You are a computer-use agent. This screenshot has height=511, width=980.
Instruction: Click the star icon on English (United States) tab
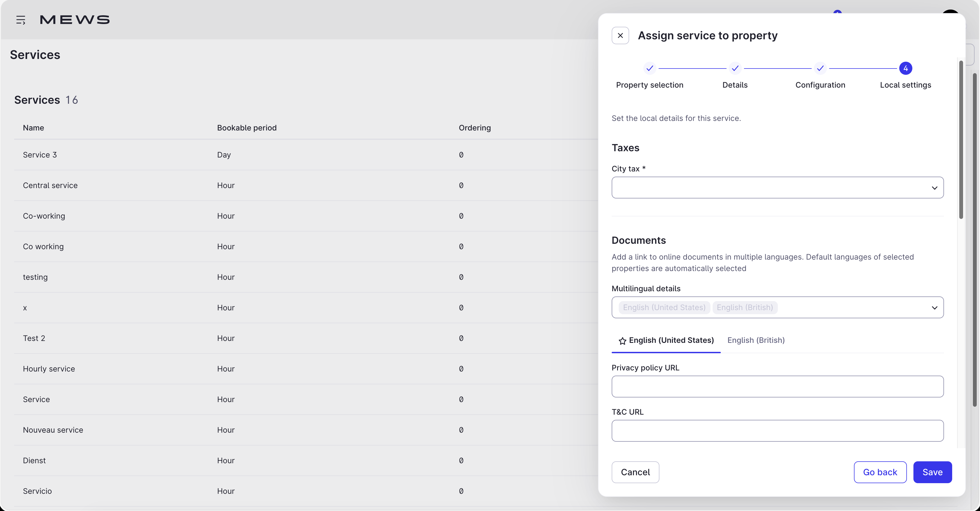622,341
